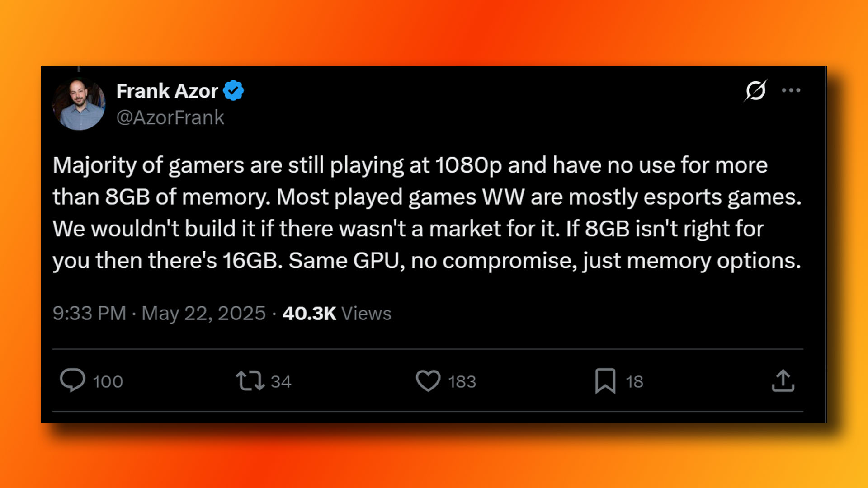This screenshot has width=868, height=488.
Task: Open Frank Azor's profile from his name
Action: [167, 91]
